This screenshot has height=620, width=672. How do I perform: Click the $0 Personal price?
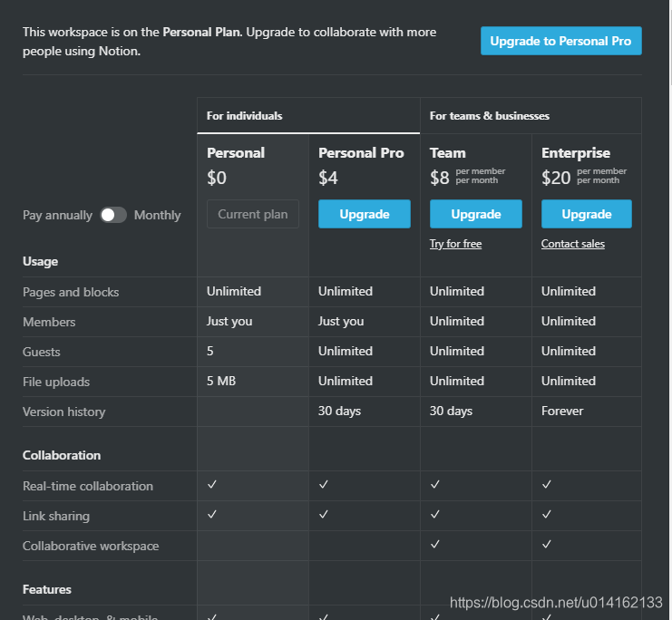pyautogui.click(x=217, y=178)
